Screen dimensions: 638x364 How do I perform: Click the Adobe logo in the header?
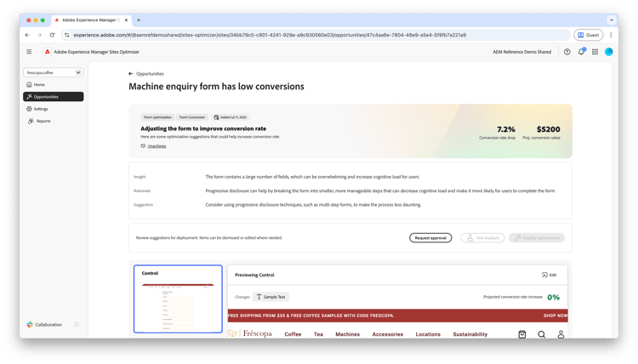[x=48, y=52]
